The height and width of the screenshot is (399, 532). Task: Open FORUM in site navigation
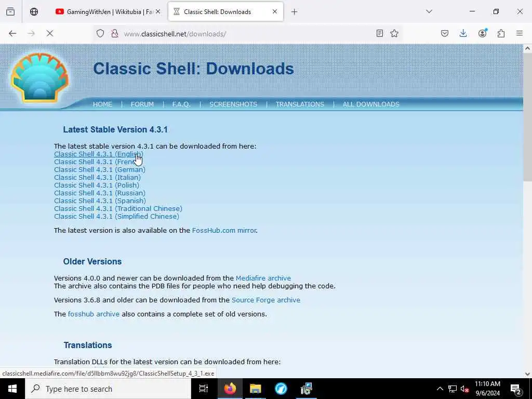tap(142, 104)
